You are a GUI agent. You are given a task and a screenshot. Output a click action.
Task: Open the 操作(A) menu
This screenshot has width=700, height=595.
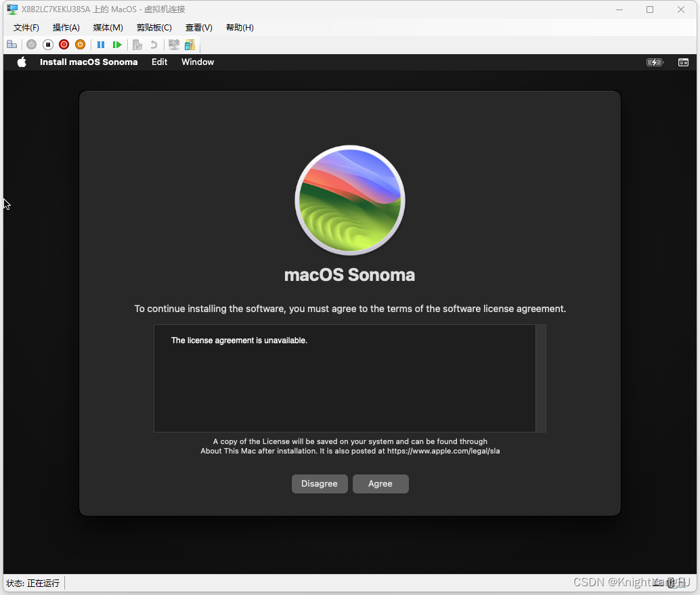tap(66, 28)
